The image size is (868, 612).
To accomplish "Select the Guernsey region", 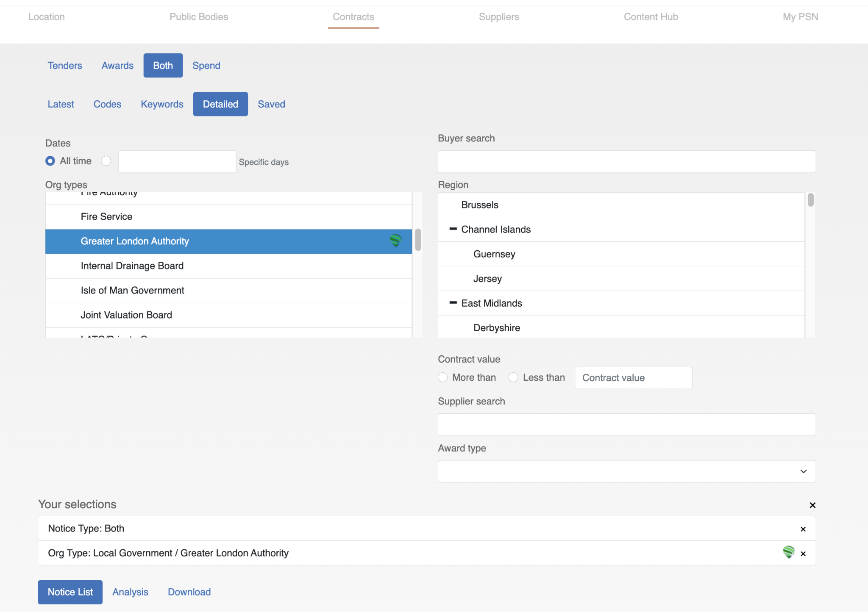I will (621, 254).
